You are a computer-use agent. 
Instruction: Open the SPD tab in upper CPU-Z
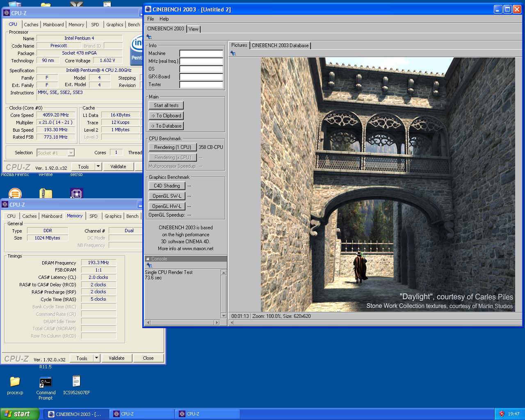95,25
